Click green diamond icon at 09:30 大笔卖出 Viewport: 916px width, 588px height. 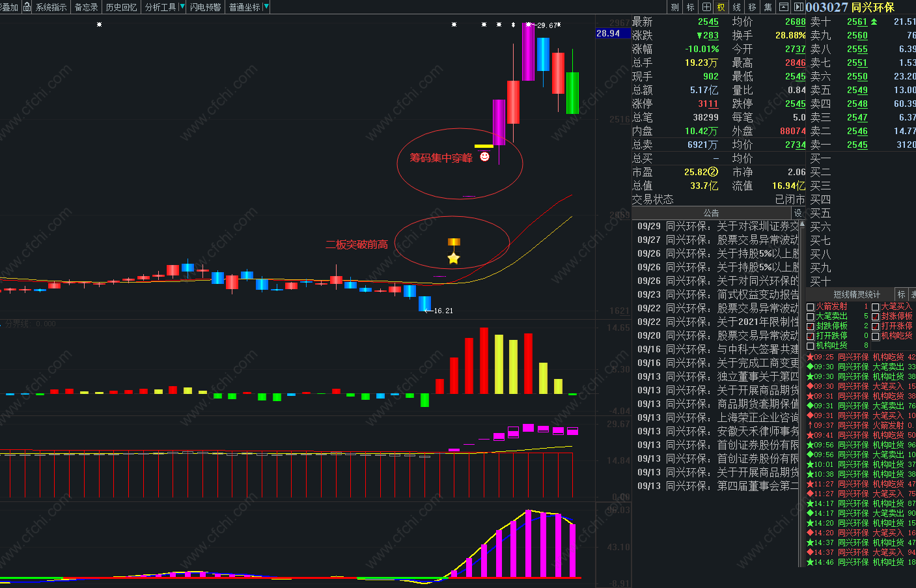(810, 367)
